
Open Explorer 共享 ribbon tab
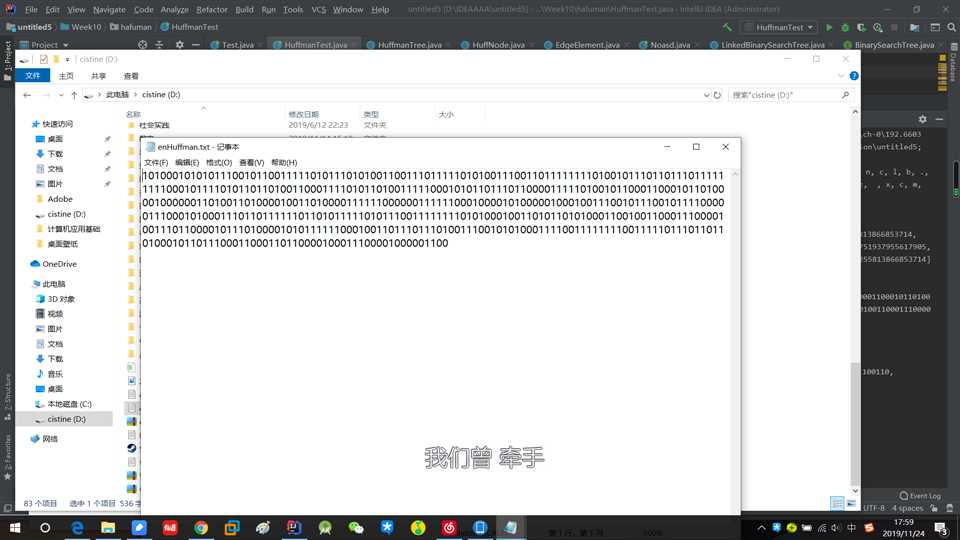click(99, 76)
